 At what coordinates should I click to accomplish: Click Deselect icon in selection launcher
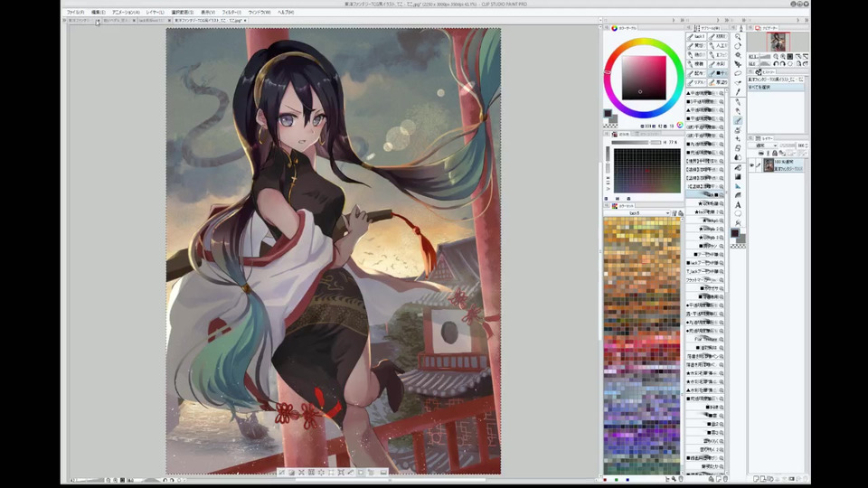[282, 473]
